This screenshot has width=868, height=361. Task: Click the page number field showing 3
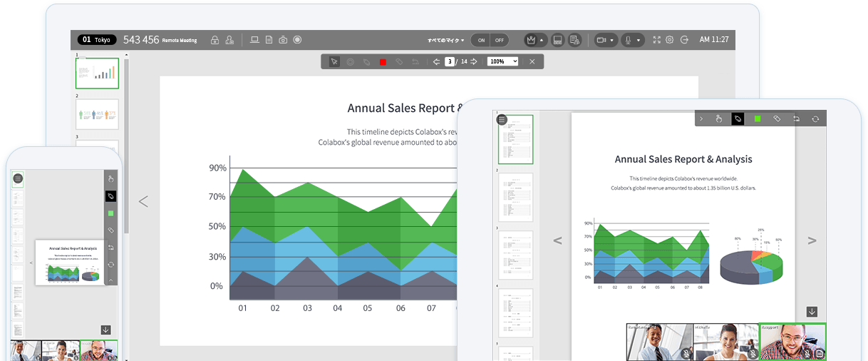tap(450, 61)
